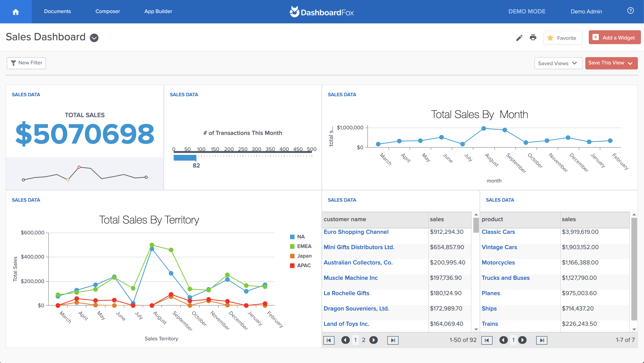Toggle the APAC legend series
Viewport: 644px width, 363px height.
pyautogui.click(x=304, y=265)
